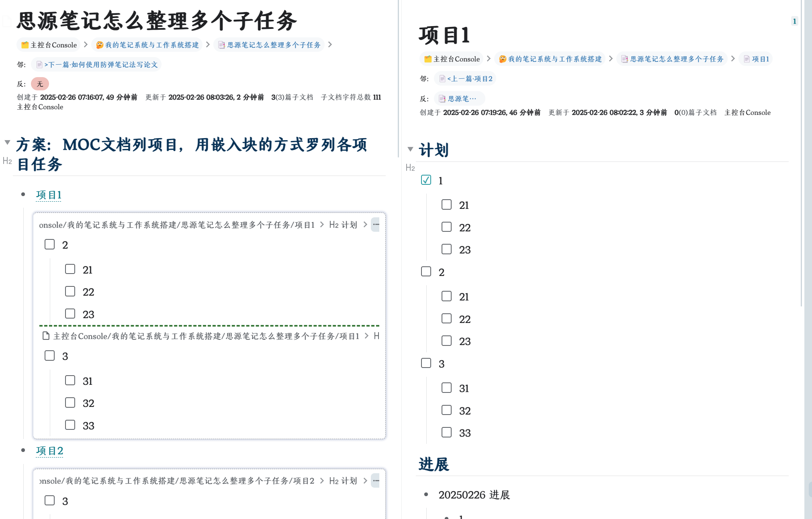Click the backlink count badge at top right
The height and width of the screenshot is (519, 812).
pyautogui.click(x=794, y=21)
